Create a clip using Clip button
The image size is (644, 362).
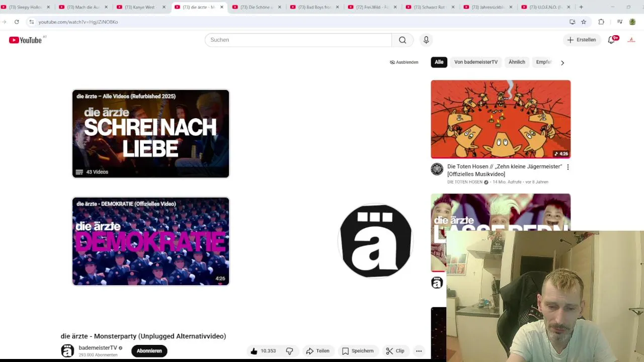[x=395, y=351]
